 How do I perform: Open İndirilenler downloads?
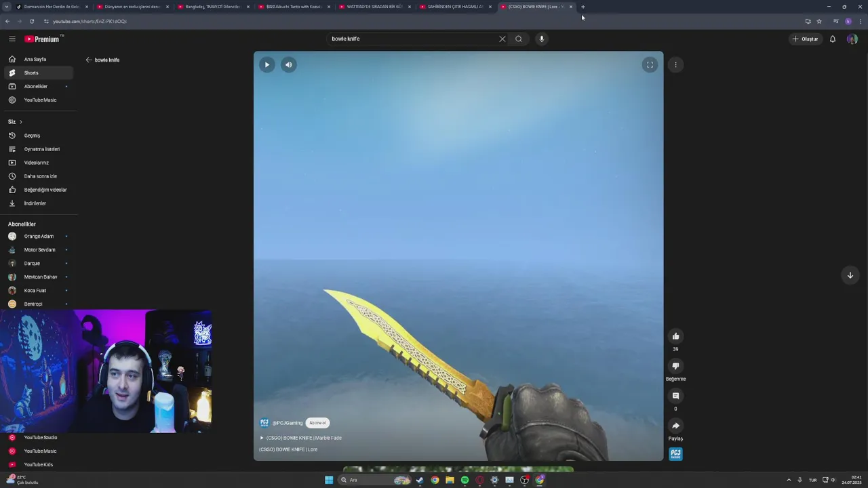39,203
